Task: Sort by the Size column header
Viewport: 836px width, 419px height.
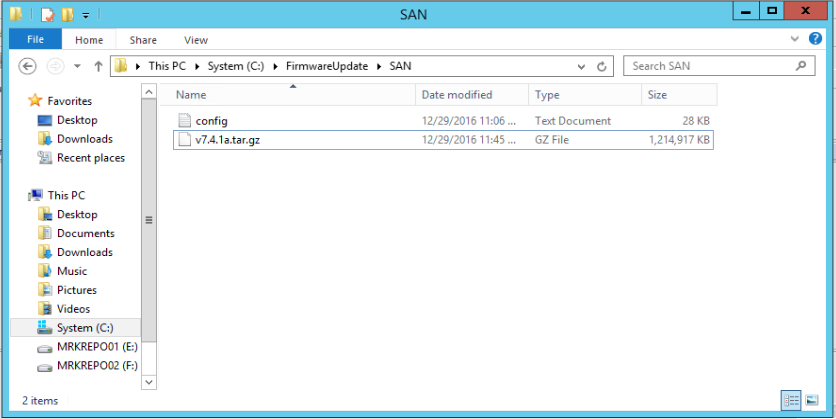Action: coord(679,95)
